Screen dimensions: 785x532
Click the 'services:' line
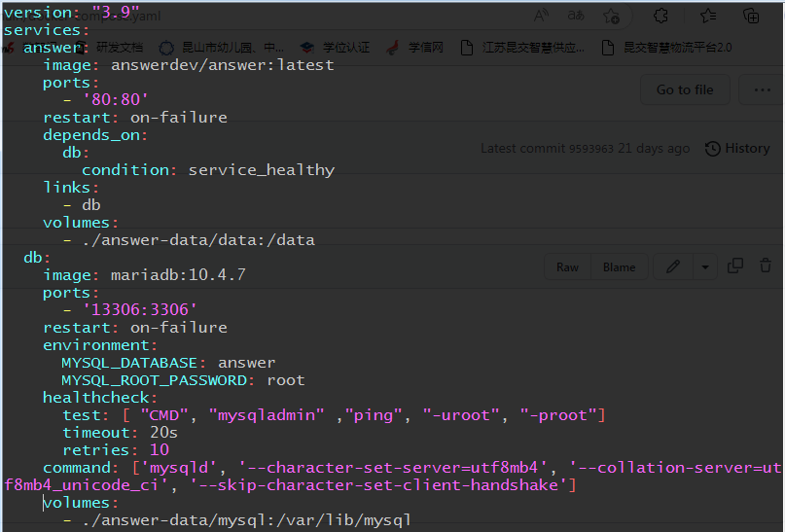pyautogui.click(x=46, y=30)
